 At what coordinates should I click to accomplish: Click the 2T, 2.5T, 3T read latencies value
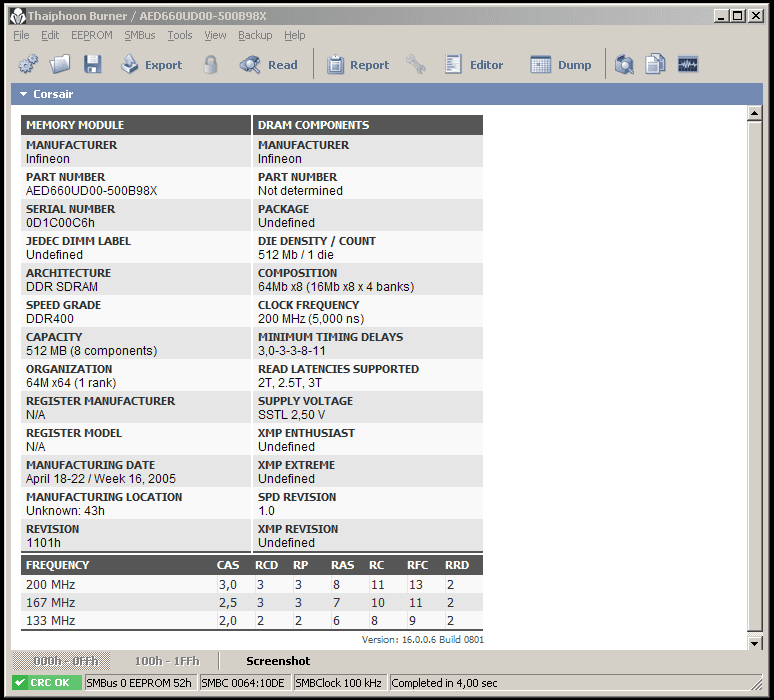290,383
